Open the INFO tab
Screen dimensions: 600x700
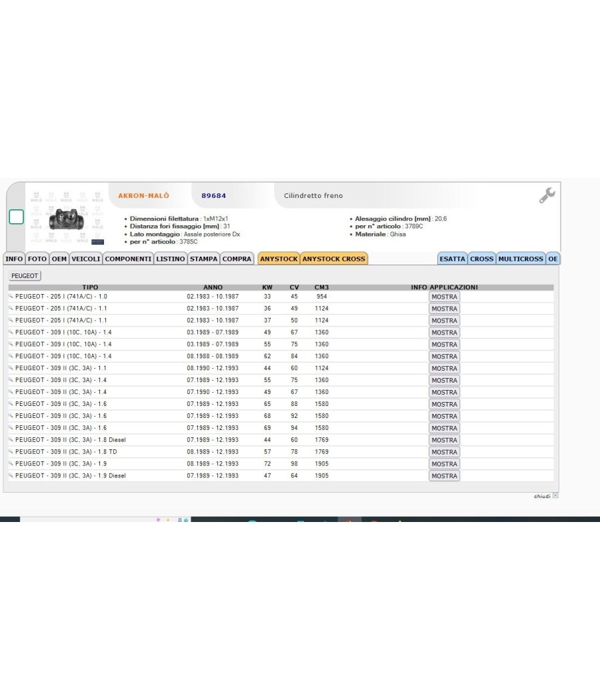pyautogui.click(x=14, y=259)
